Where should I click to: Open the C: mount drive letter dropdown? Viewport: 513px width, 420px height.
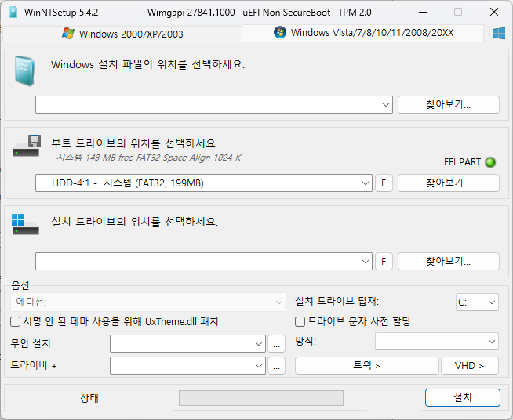[x=477, y=302]
